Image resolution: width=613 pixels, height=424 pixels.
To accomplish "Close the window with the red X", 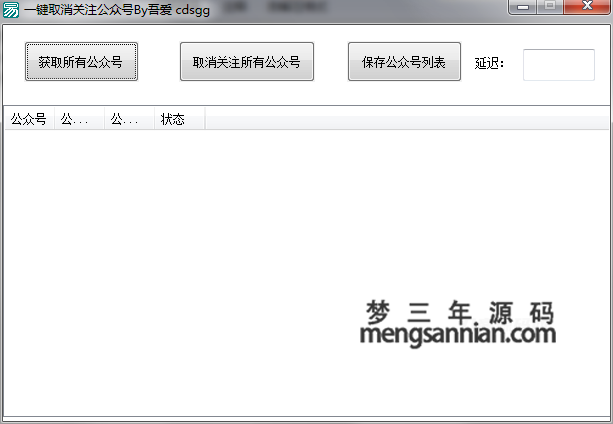I will coord(587,6).
